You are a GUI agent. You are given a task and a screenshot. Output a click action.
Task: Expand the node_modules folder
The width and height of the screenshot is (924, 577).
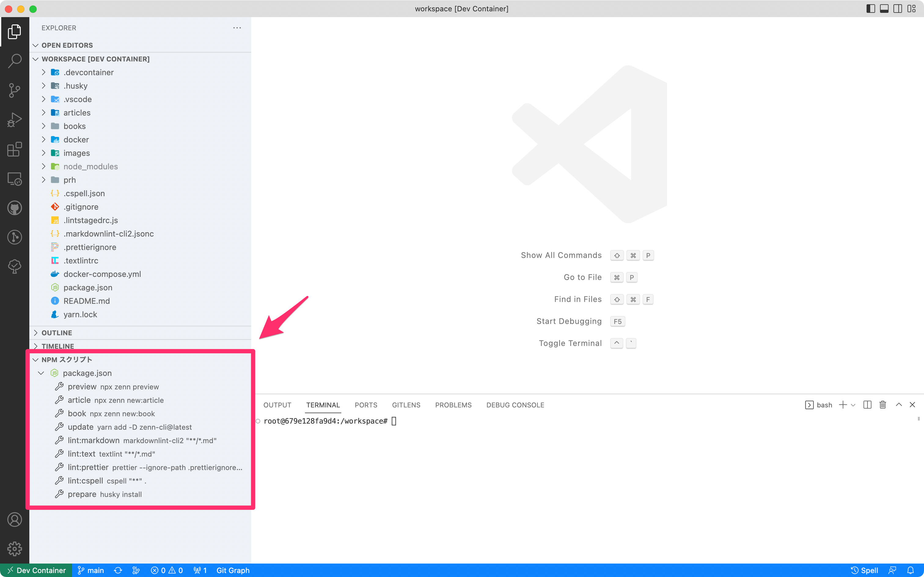point(140,166)
